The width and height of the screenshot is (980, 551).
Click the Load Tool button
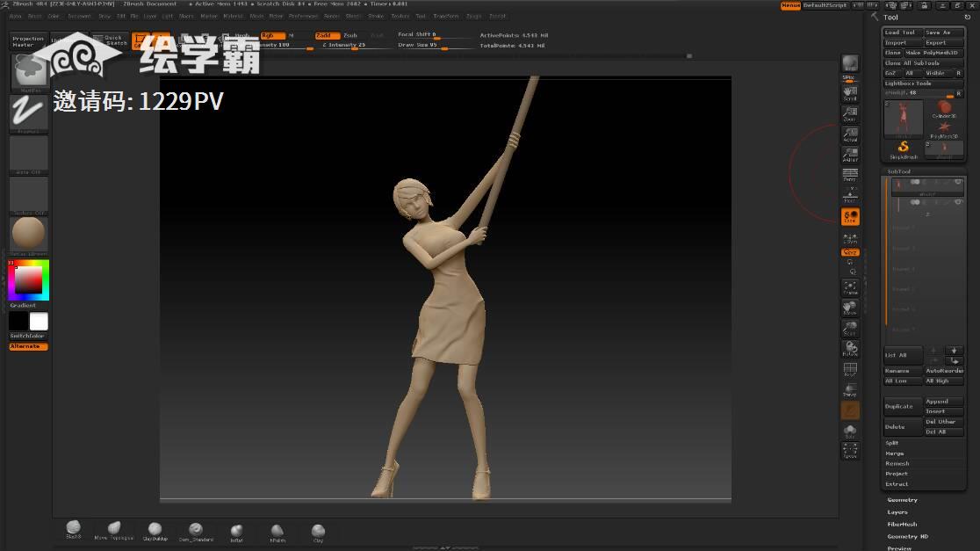(x=900, y=33)
